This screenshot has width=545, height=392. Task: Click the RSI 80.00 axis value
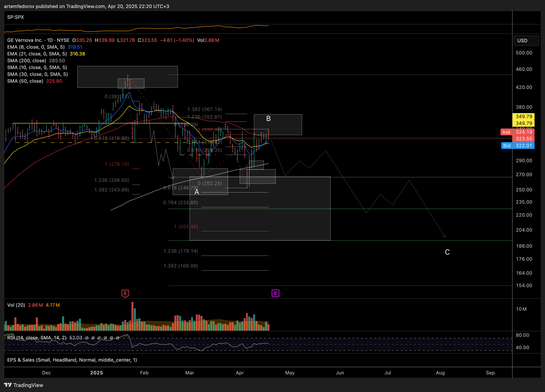(x=522, y=335)
